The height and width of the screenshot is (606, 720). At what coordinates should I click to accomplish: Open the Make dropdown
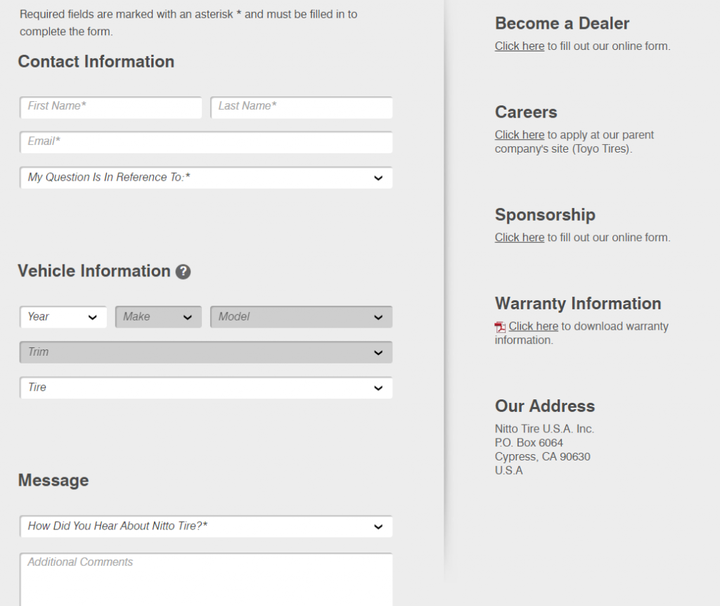pyautogui.click(x=158, y=317)
